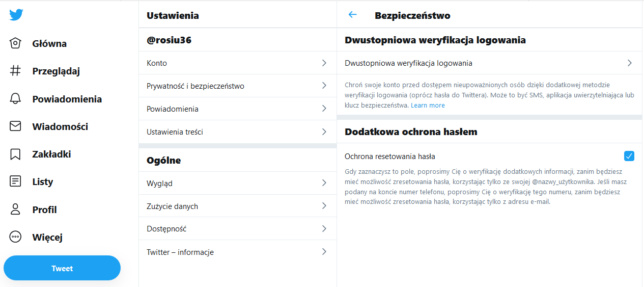Open the Wiadomości envelope icon
644x287 pixels.
tap(16, 126)
